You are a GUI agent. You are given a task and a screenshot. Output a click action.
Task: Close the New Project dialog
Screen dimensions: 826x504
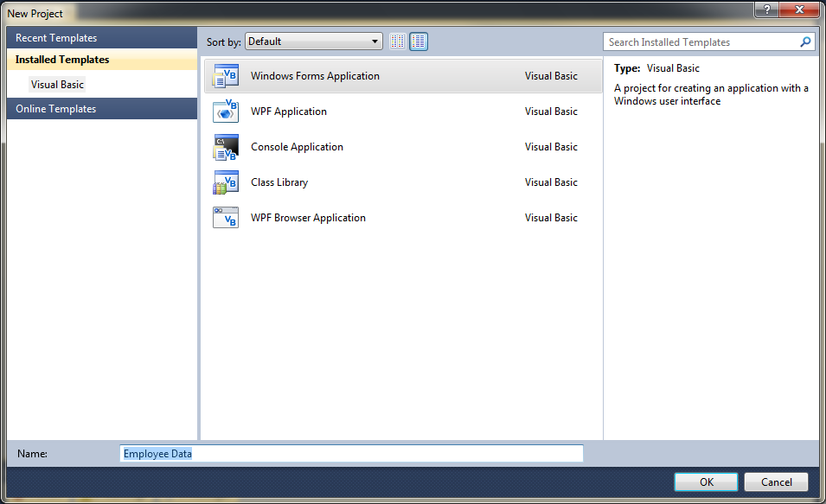point(799,10)
